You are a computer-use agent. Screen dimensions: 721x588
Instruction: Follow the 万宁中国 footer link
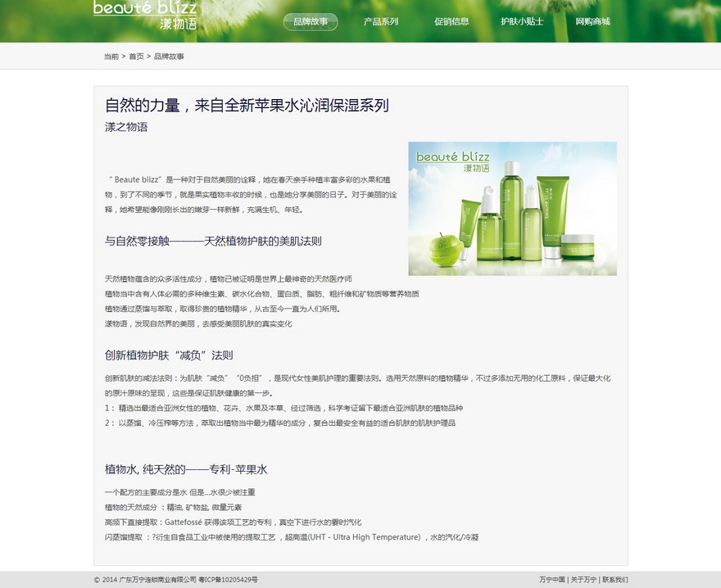[551, 580]
